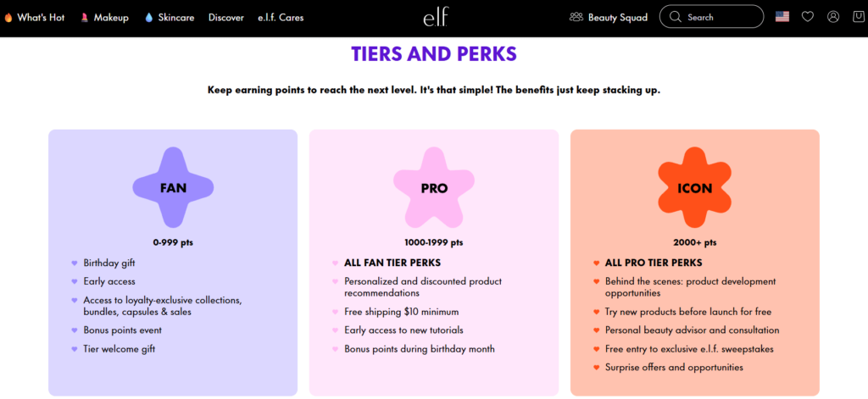Screen dimensions: 868x399
Task: Click the lipstick icon beside Makeup
Action: coord(85,17)
